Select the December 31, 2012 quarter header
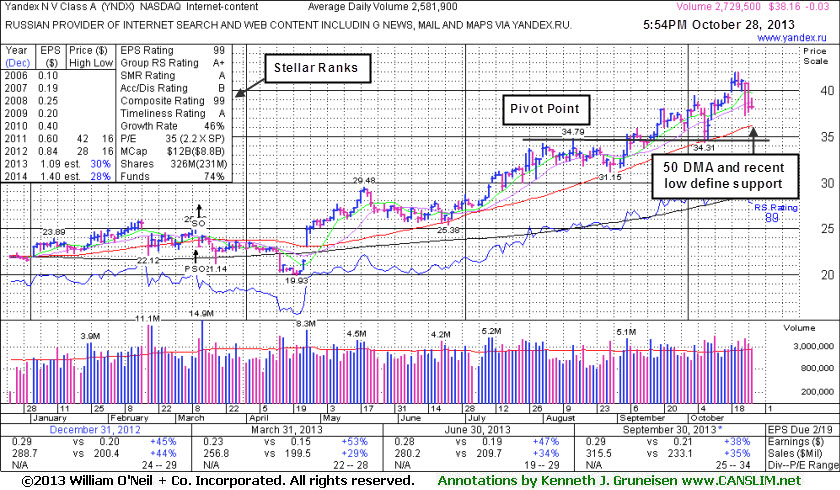Viewport: 840px width, 490px height. [x=95, y=429]
